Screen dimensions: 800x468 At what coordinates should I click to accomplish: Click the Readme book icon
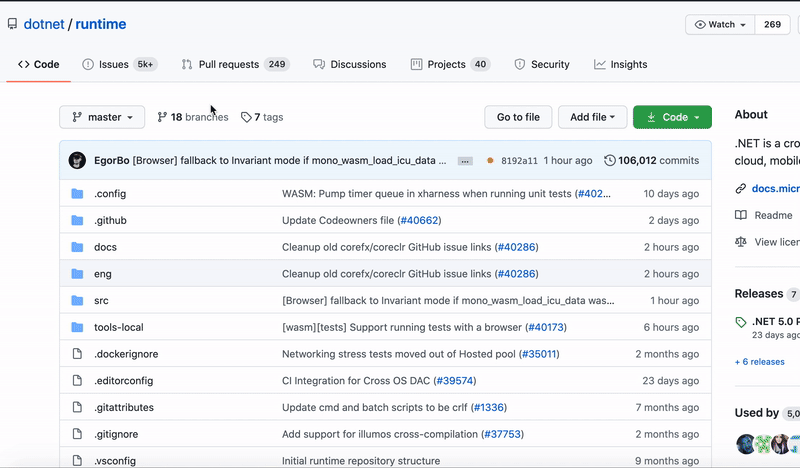pyautogui.click(x=741, y=215)
